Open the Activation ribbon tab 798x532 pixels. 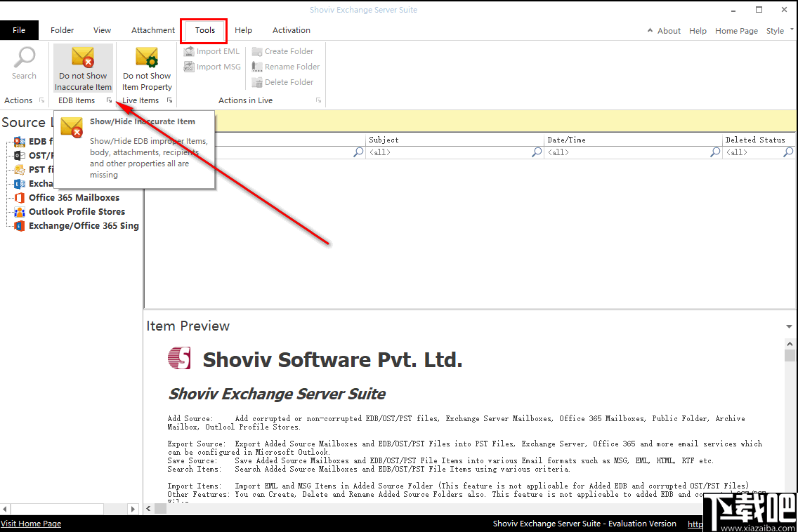[291, 30]
